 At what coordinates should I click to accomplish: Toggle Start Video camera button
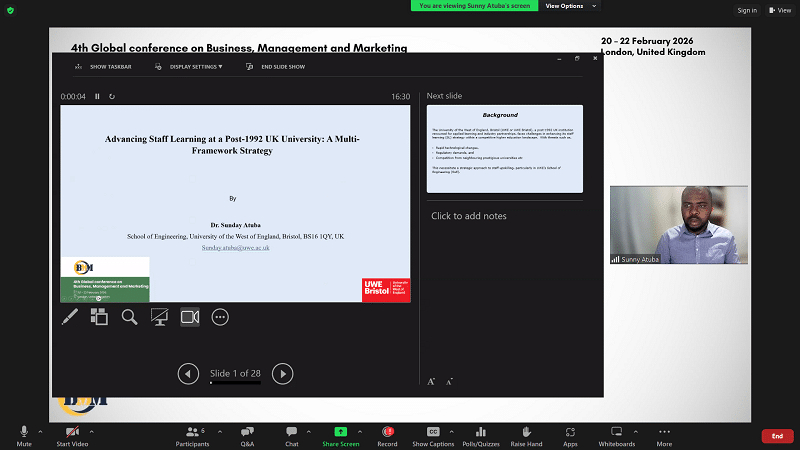click(72, 435)
